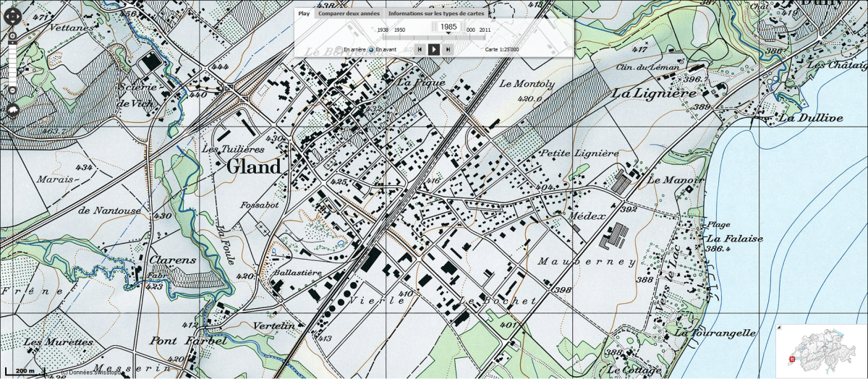Jump to 2011 on the timeline
The image size is (868, 379).
(x=485, y=30)
